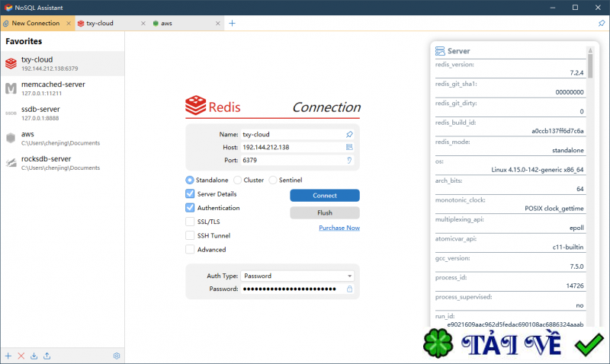This screenshot has height=364, width=610.
Task: Click the Flush button
Action: tap(325, 213)
